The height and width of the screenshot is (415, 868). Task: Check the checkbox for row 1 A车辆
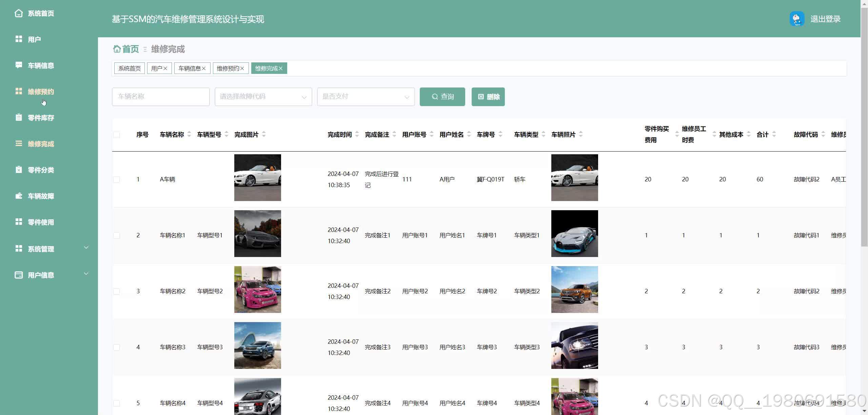[x=117, y=179]
